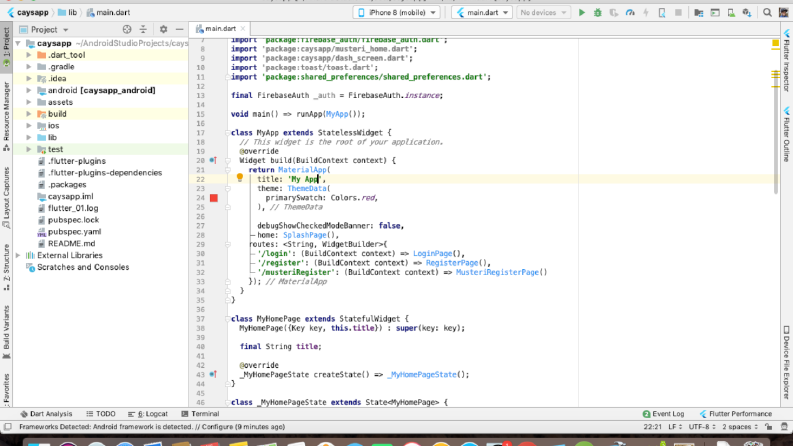The image size is (793, 446).
Task: Expand the .dart_tool folder
Action: [x=29, y=55]
